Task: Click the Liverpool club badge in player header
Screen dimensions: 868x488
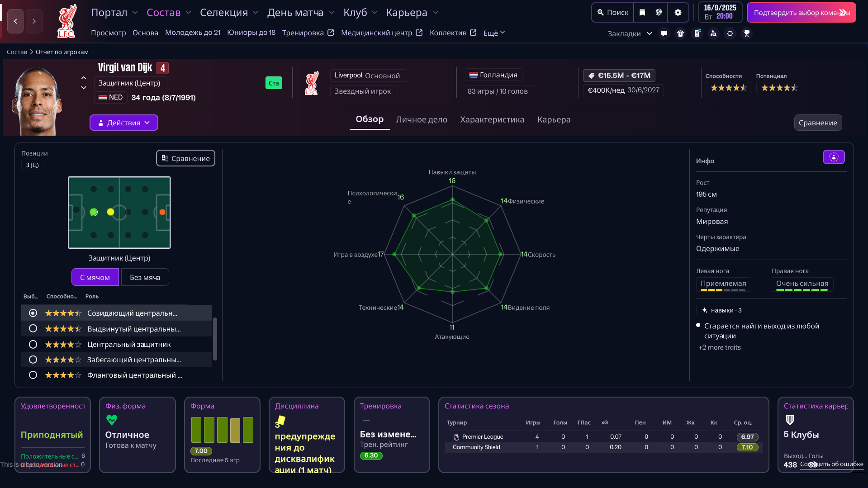Action: 312,83
